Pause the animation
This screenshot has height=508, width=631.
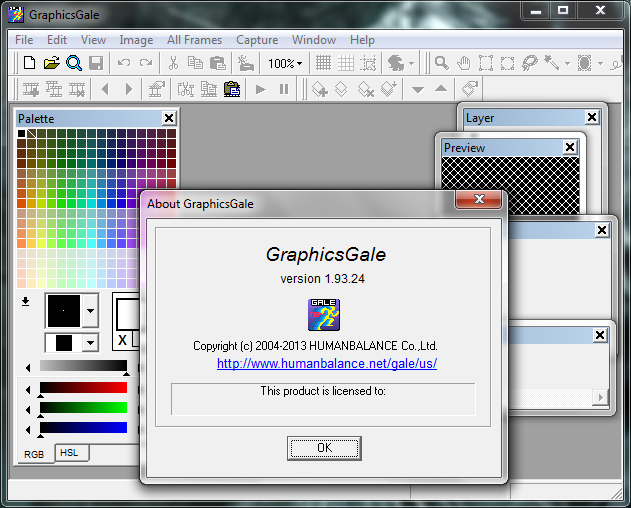[284, 89]
